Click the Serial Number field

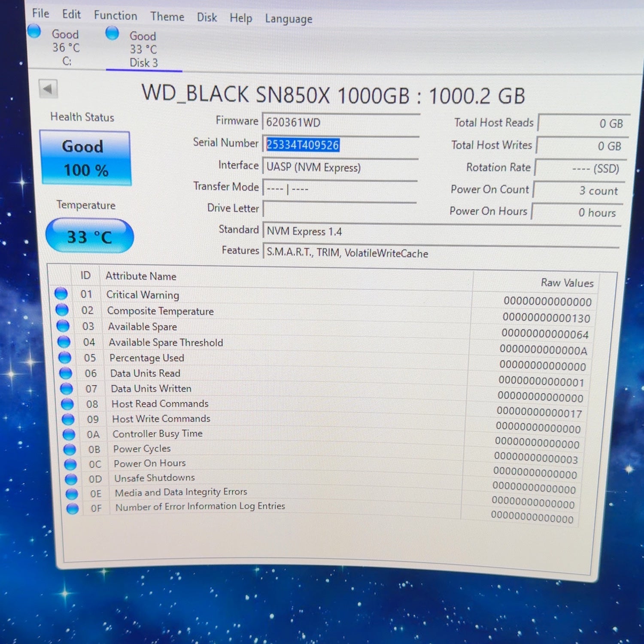click(340, 145)
